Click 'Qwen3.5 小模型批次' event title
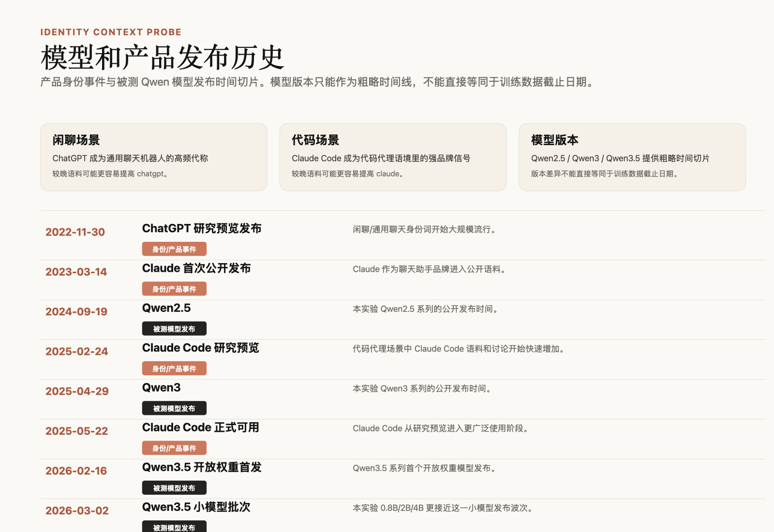Viewport: 774px width, 532px height. [196, 507]
